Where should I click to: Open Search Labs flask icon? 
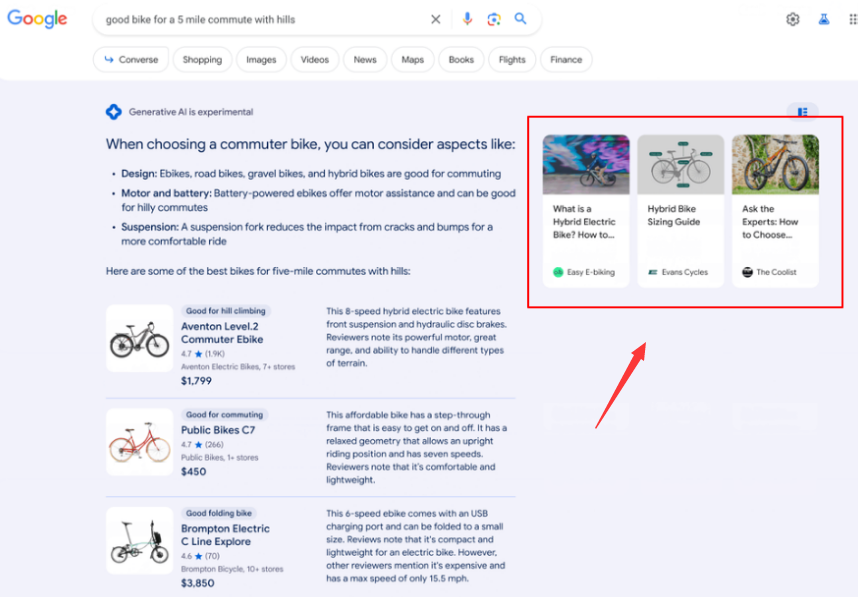click(x=824, y=19)
